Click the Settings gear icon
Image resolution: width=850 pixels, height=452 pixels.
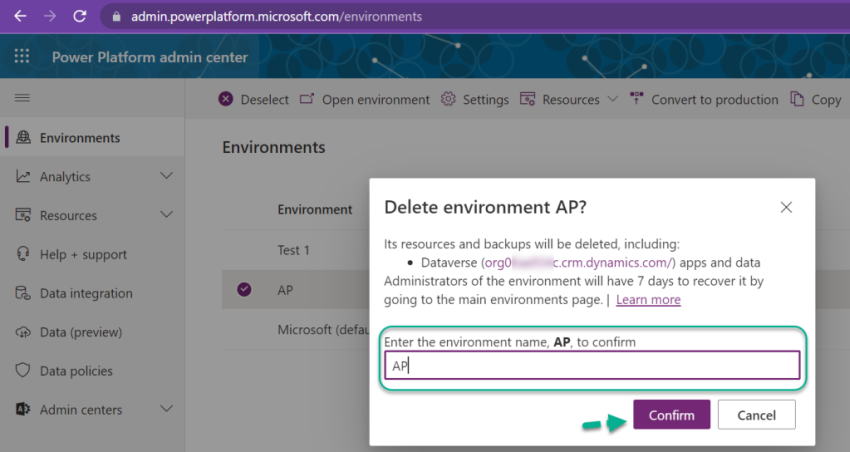coord(448,99)
